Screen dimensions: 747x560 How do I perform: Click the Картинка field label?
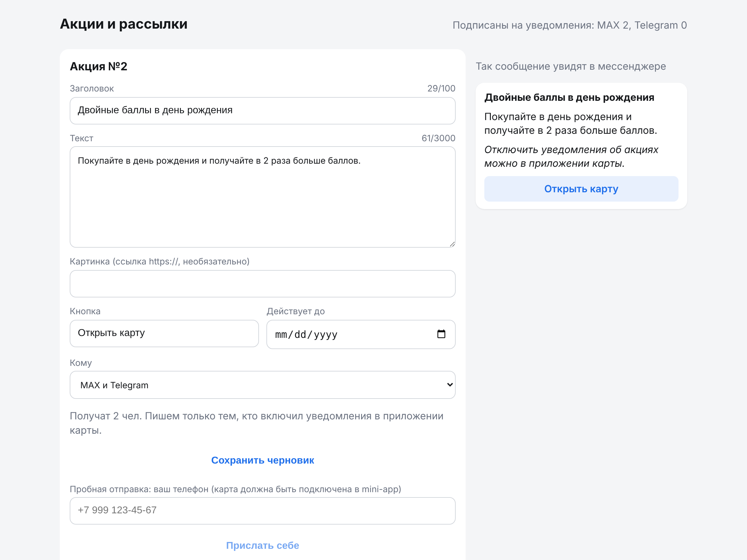pyautogui.click(x=159, y=262)
